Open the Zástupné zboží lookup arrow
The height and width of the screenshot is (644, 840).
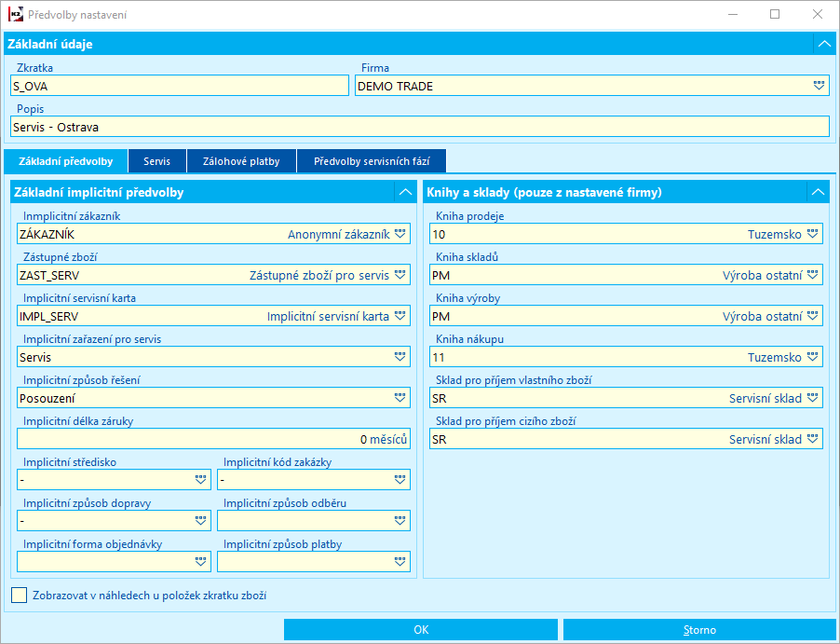point(400,275)
